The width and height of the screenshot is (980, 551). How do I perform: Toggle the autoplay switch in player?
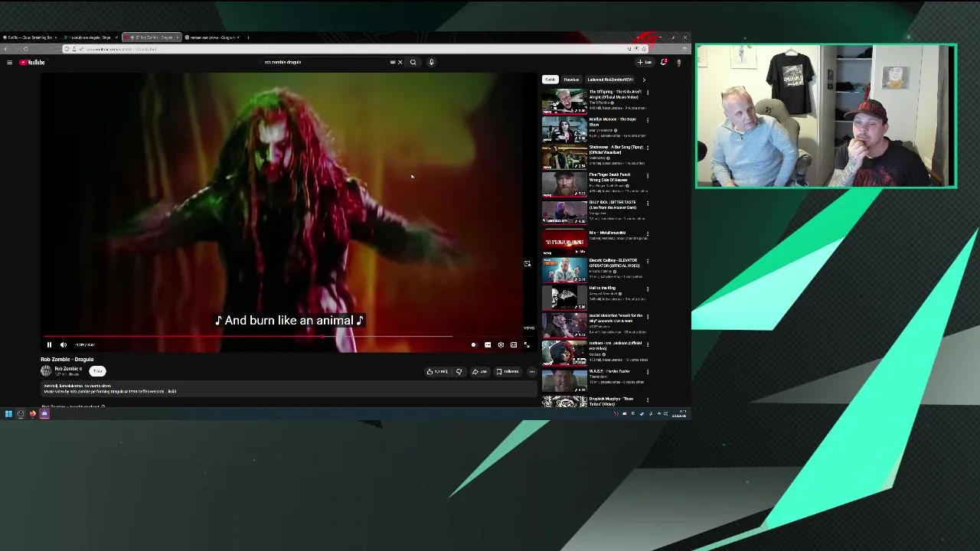473,345
